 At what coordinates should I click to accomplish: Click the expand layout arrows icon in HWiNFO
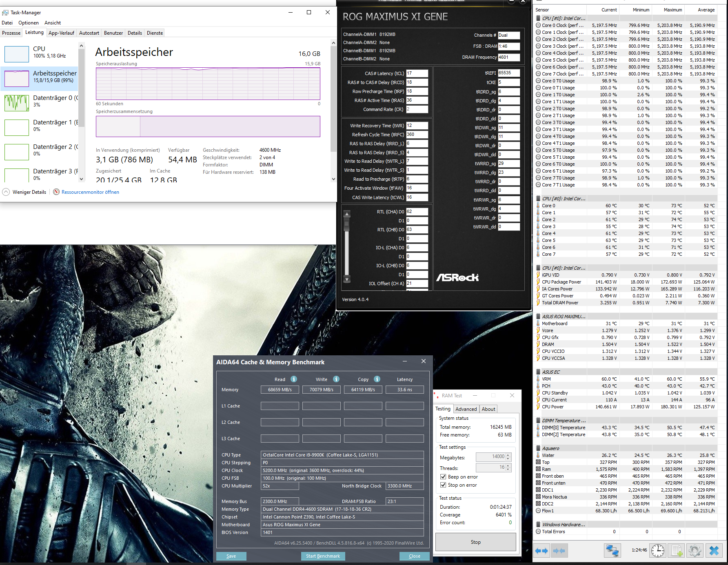[x=542, y=551]
